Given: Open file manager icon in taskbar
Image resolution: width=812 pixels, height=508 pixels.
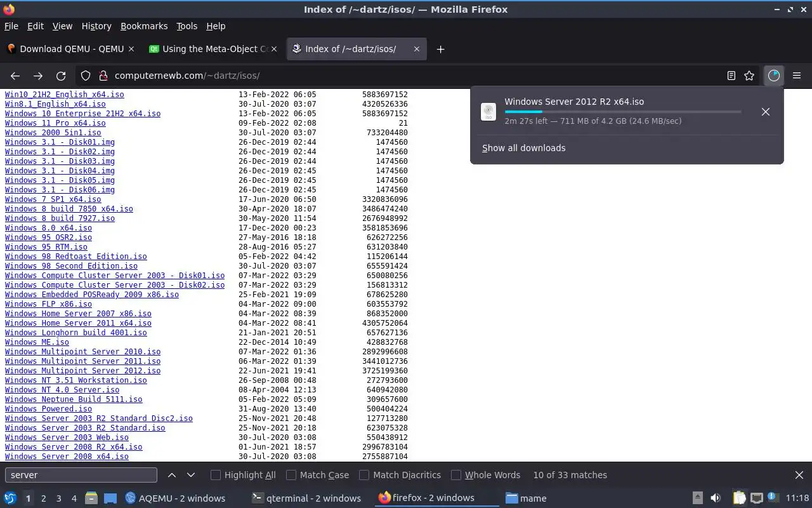Looking at the screenshot, I should pyautogui.click(x=91, y=498).
